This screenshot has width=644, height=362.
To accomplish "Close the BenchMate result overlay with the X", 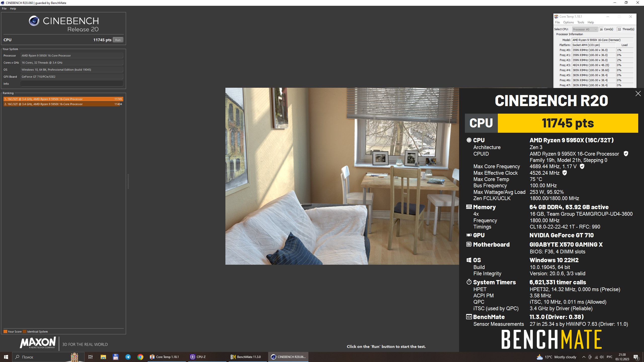I will tap(638, 94).
